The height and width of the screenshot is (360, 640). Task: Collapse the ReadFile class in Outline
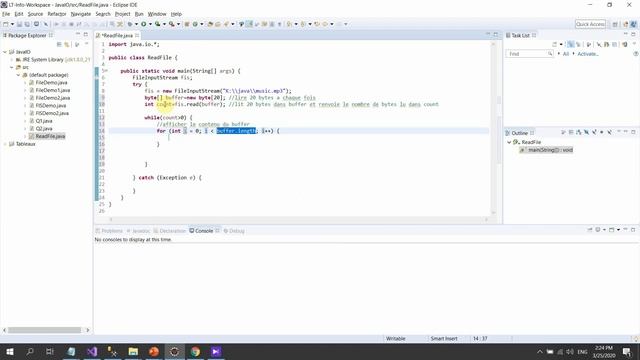tap(509, 142)
